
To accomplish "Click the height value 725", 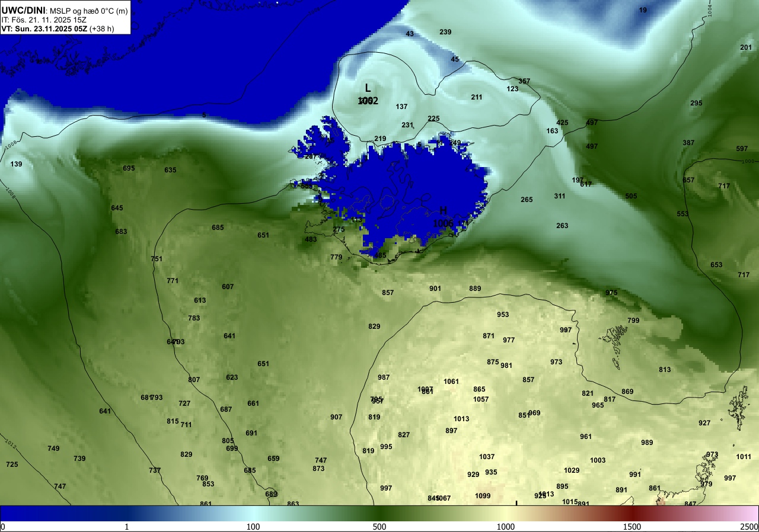I will [x=12, y=464].
